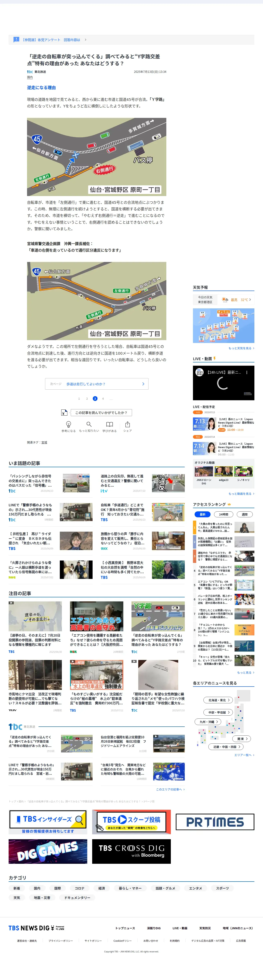Expand the 北海道・東北 area selector
Screen dimensions: 263x980
219,700
